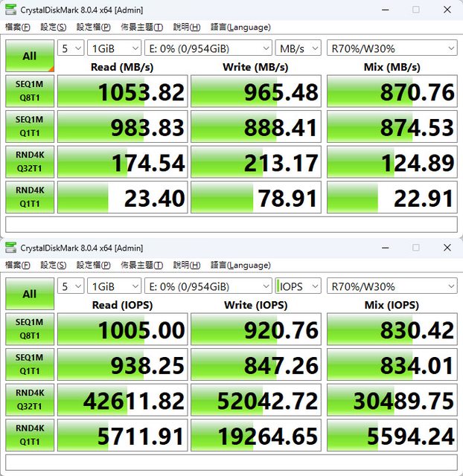The image size is (463, 476).
Task: Open 設定(S) menu in top window
Action: (53, 27)
